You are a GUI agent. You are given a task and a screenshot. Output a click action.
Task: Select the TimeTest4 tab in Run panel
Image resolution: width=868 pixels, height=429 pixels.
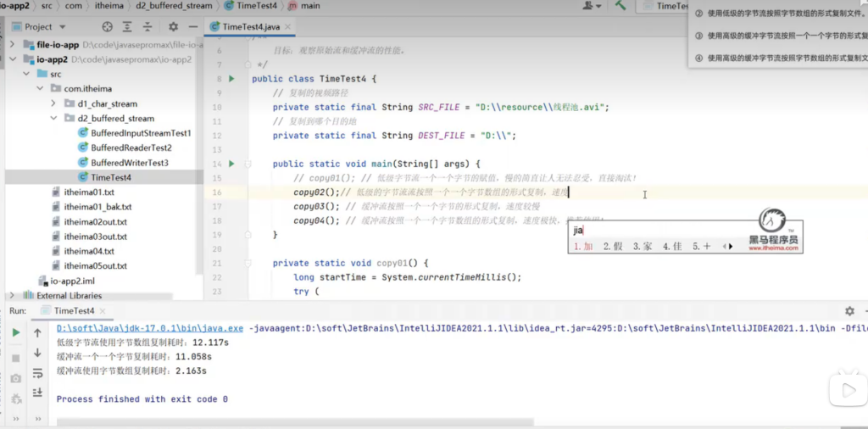pyautogui.click(x=74, y=311)
